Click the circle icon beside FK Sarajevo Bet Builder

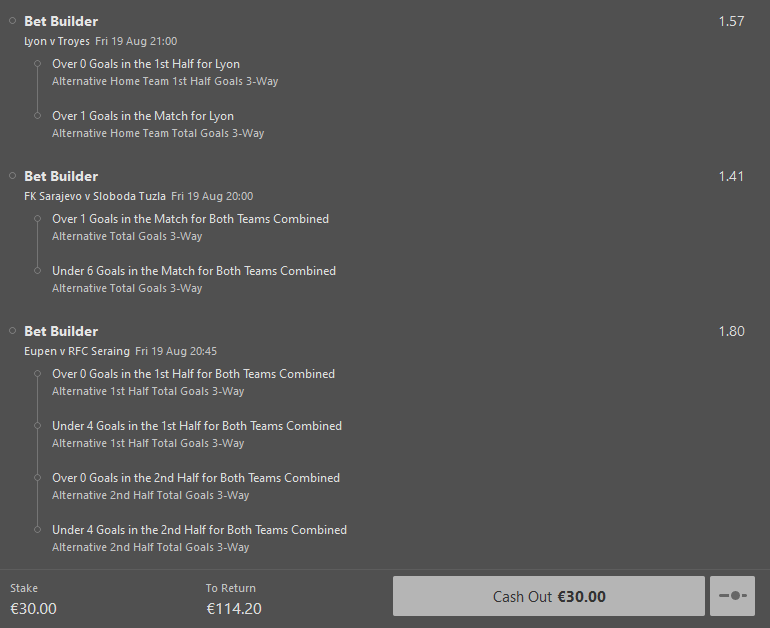tap(13, 176)
